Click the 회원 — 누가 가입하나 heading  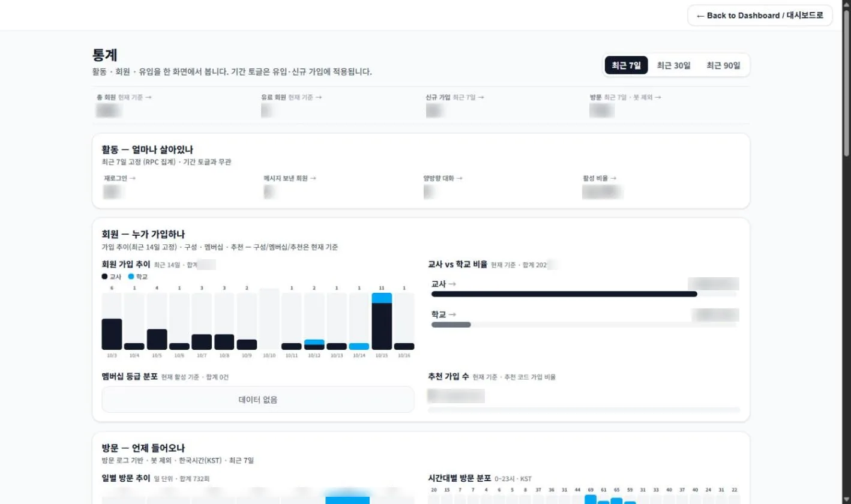tap(143, 234)
